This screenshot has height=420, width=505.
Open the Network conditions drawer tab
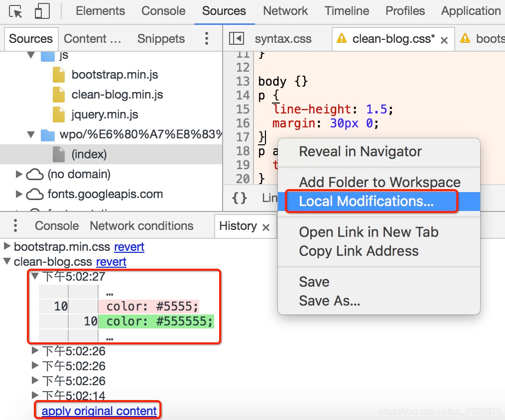[x=141, y=226]
